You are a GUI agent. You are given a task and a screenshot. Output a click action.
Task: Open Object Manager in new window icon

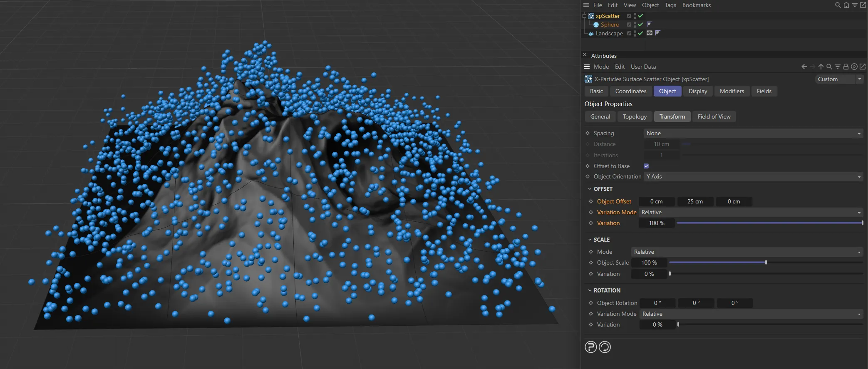click(863, 5)
